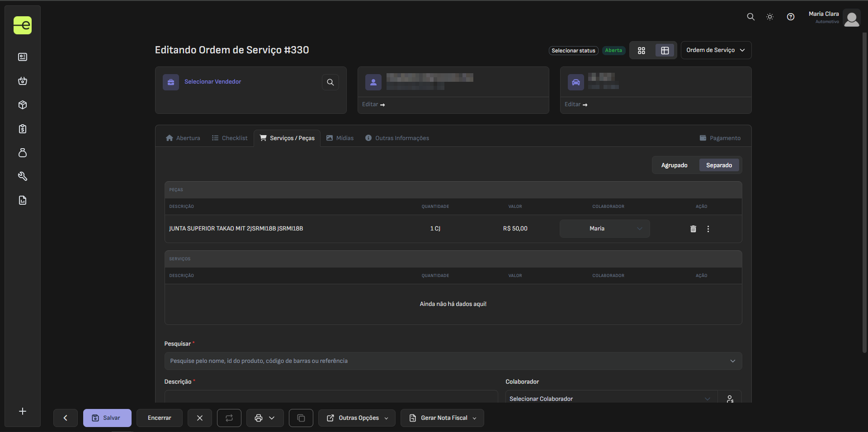Search vendor with magnifier icon button
The height and width of the screenshot is (432, 868).
[330, 82]
